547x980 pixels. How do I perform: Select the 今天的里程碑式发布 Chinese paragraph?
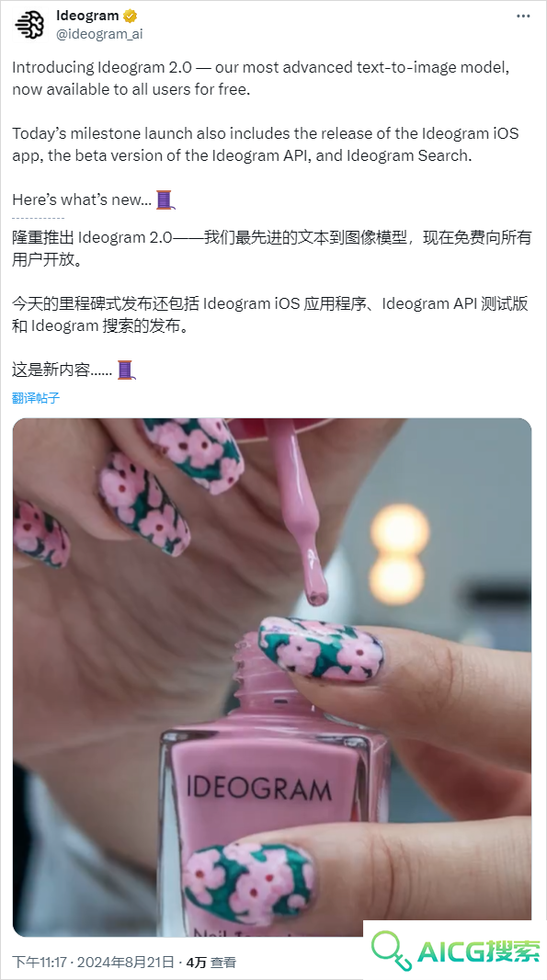[x=270, y=315]
